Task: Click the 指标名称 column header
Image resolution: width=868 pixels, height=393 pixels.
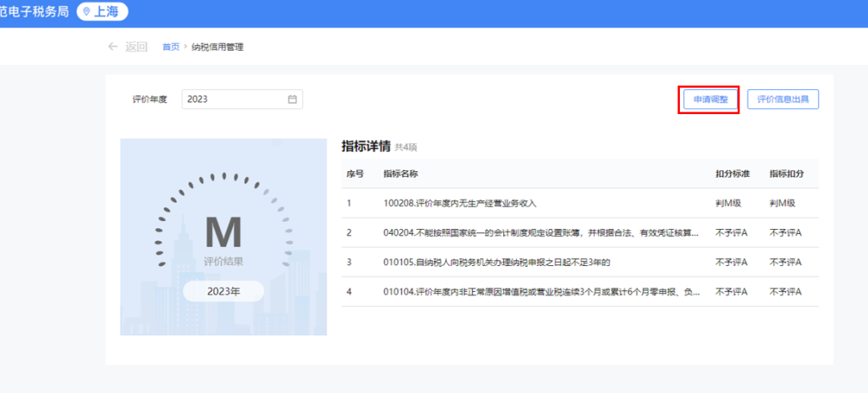Action: [400, 174]
